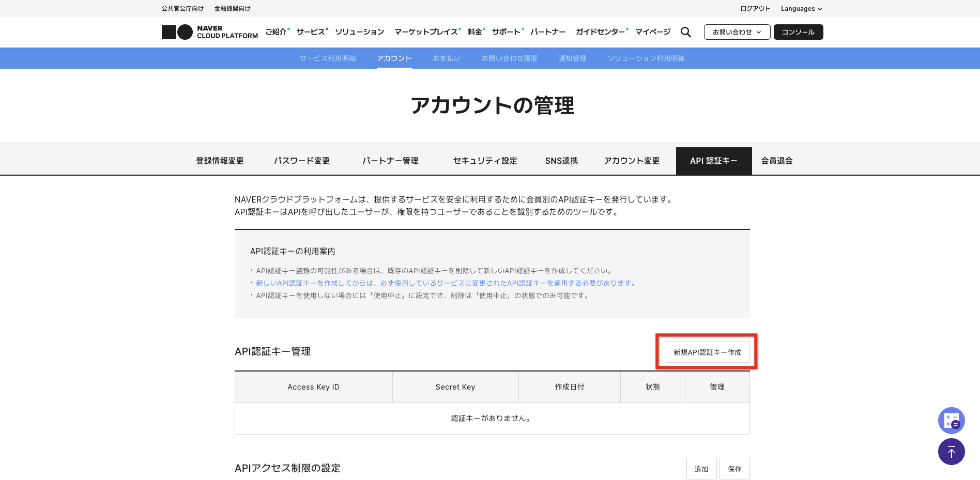Switch to the SNS連携 tab
980x480 pixels.
pos(561,161)
